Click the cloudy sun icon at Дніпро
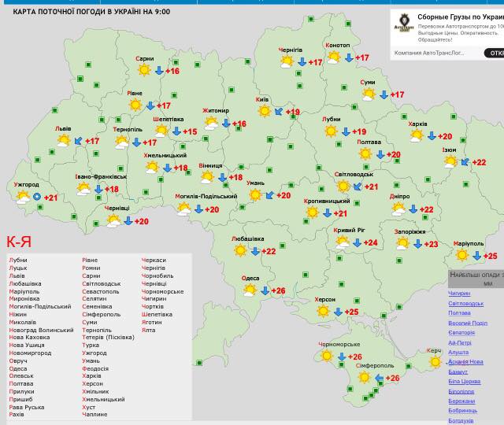The height and width of the screenshot is (425, 504). [399, 209]
